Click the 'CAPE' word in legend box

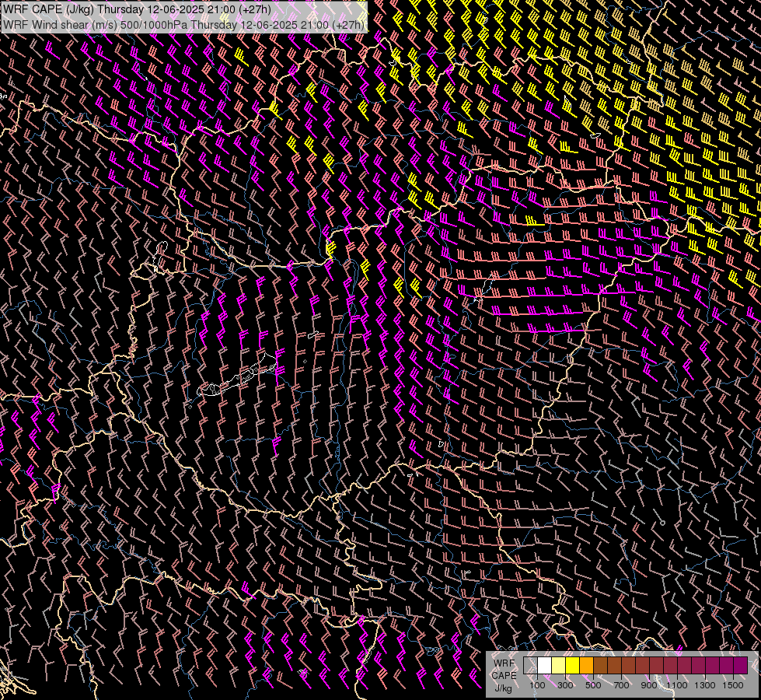(x=504, y=676)
